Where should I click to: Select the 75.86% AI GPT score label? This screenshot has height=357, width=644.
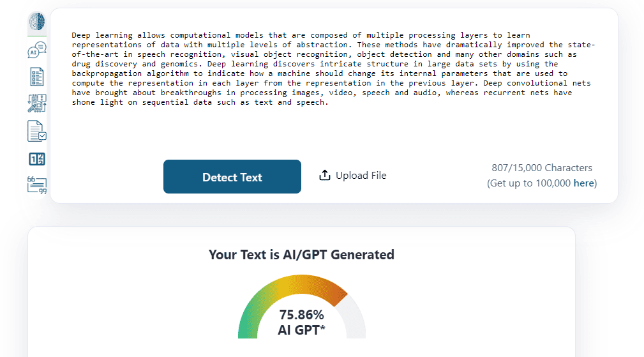301,323
